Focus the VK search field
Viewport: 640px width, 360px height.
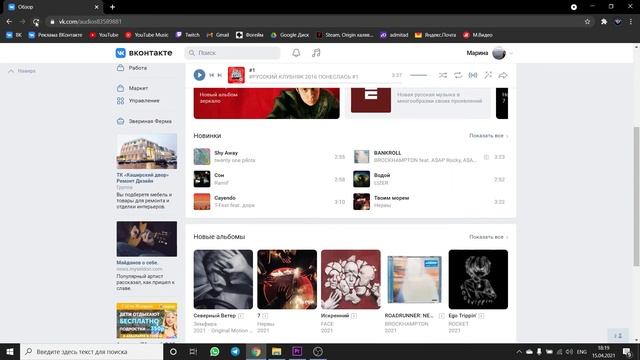click(x=232, y=53)
